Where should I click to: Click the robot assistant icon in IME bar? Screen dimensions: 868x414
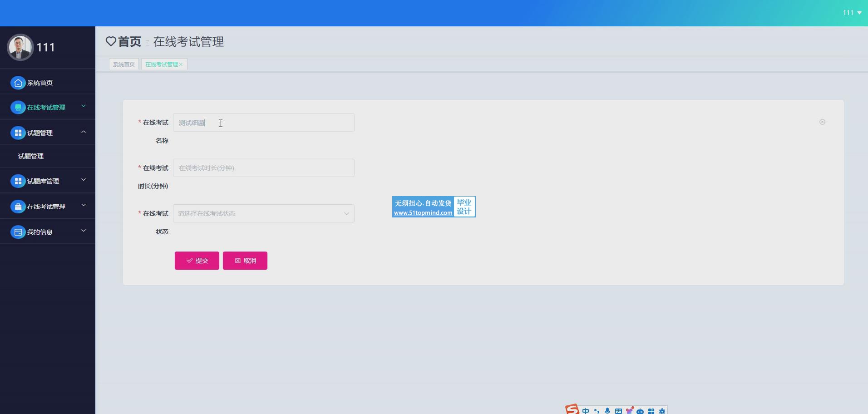point(640,411)
